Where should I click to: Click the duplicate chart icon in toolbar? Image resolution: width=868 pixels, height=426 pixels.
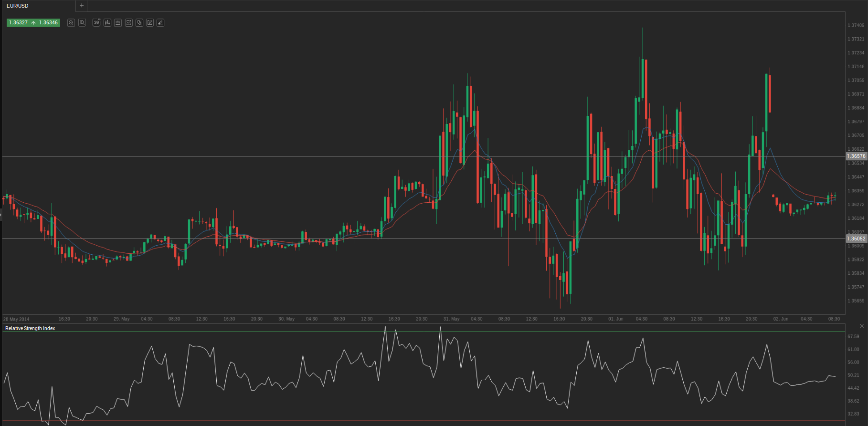[x=139, y=22]
